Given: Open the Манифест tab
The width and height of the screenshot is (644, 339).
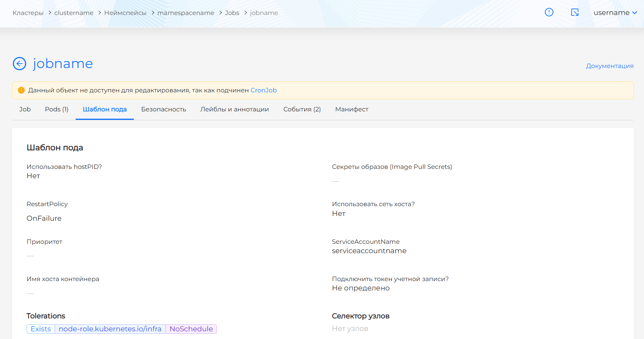Looking at the screenshot, I should coord(352,109).
